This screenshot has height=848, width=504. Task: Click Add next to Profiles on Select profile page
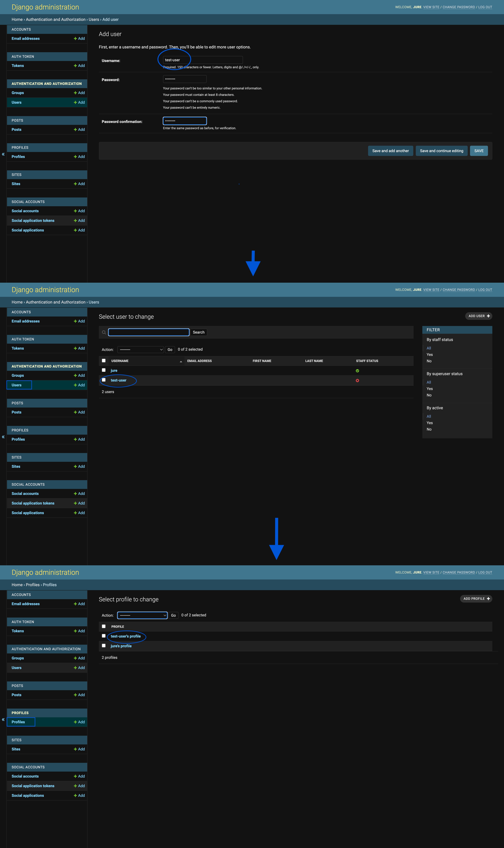pyautogui.click(x=79, y=722)
